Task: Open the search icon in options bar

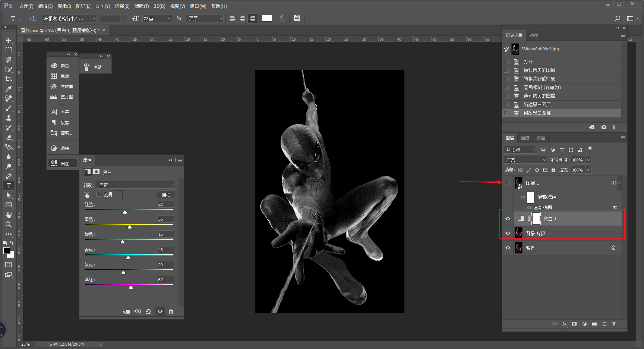Action: [x=618, y=18]
